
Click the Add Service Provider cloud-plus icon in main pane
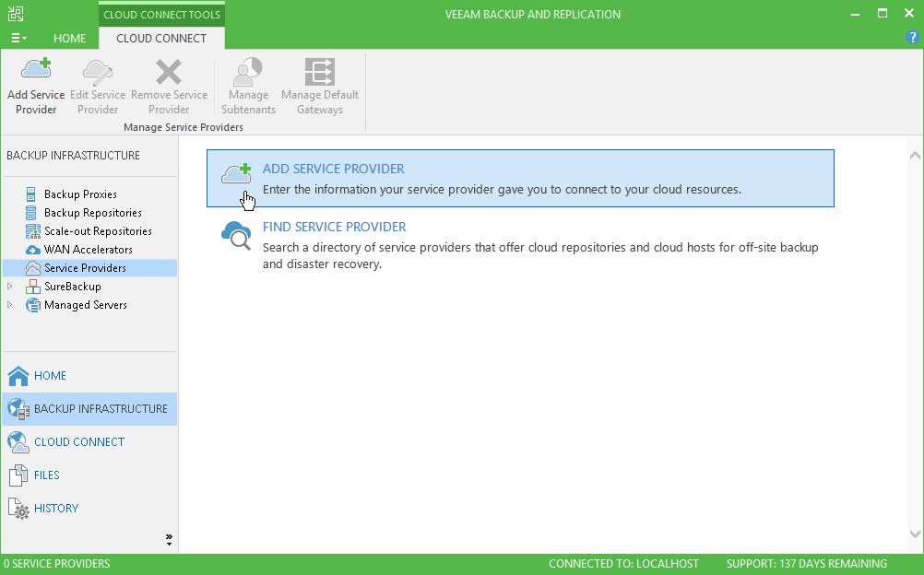click(x=236, y=174)
